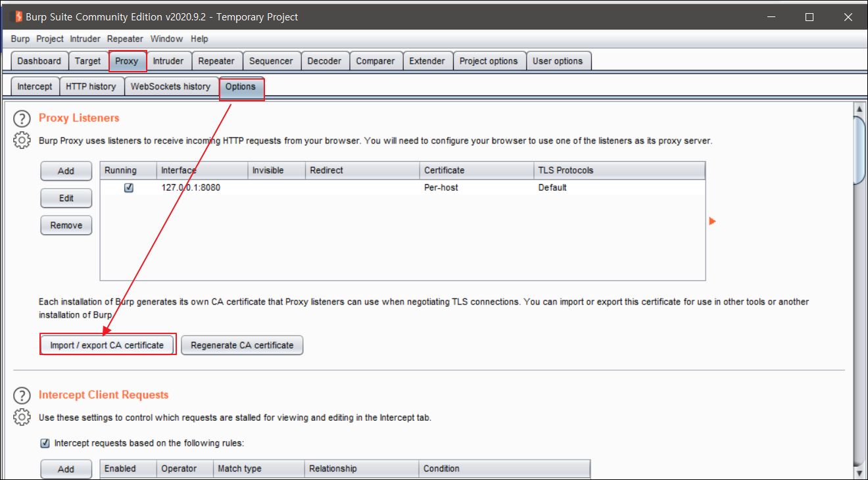This screenshot has width=868, height=480.
Task: Click Add button for intercept rules
Action: coord(66,469)
